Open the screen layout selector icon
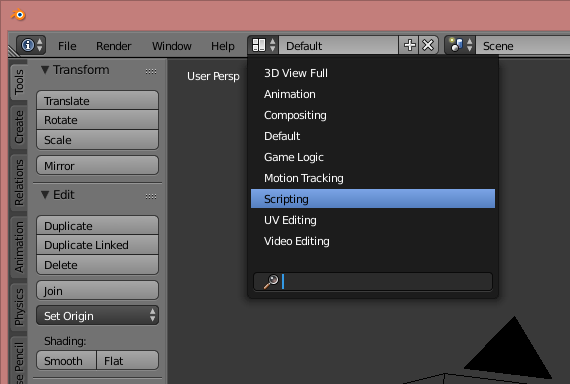The image size is (570, 384). [x=264, y=45]
